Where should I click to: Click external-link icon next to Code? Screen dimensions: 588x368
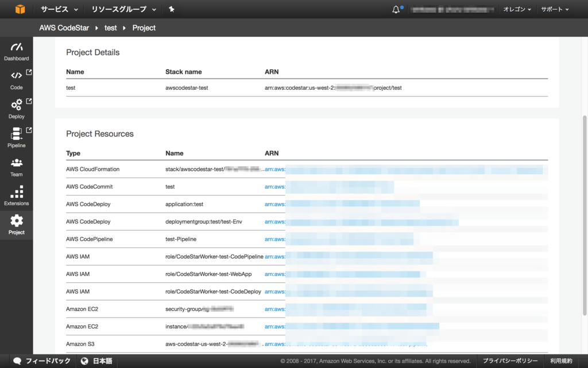[29, 72]
